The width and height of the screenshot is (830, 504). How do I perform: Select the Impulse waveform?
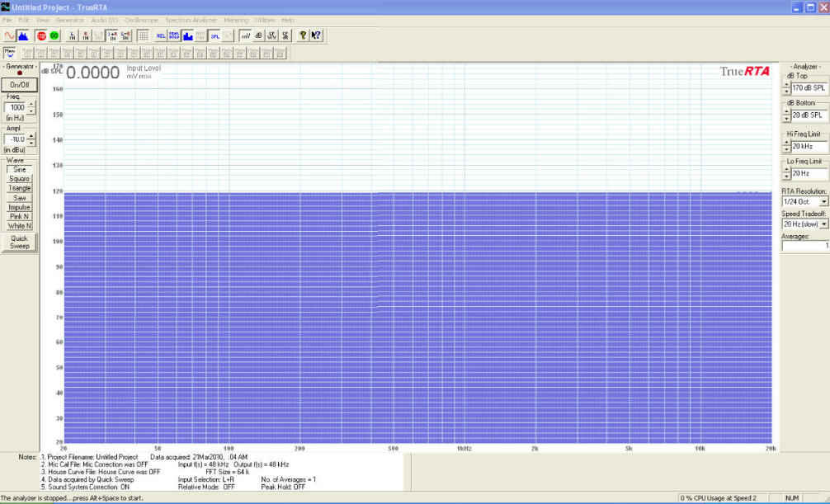20,208
